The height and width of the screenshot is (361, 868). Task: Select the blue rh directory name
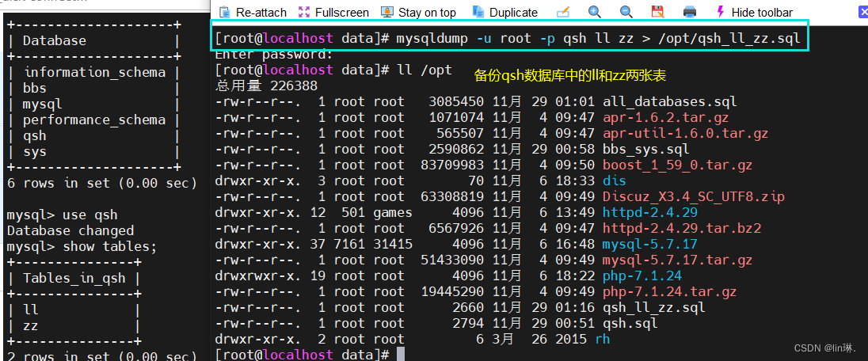coord(603,340)
